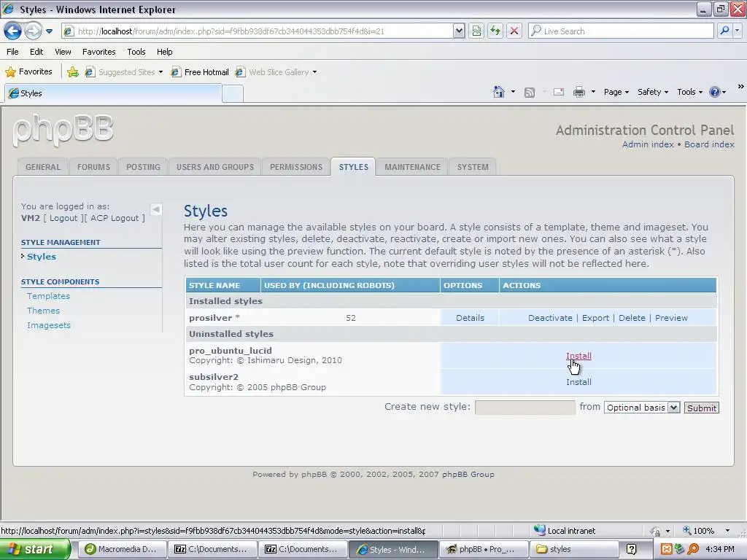747x560 pixels.
Task: Open the Free Hotmail favorite link
Action: point(200,72)
